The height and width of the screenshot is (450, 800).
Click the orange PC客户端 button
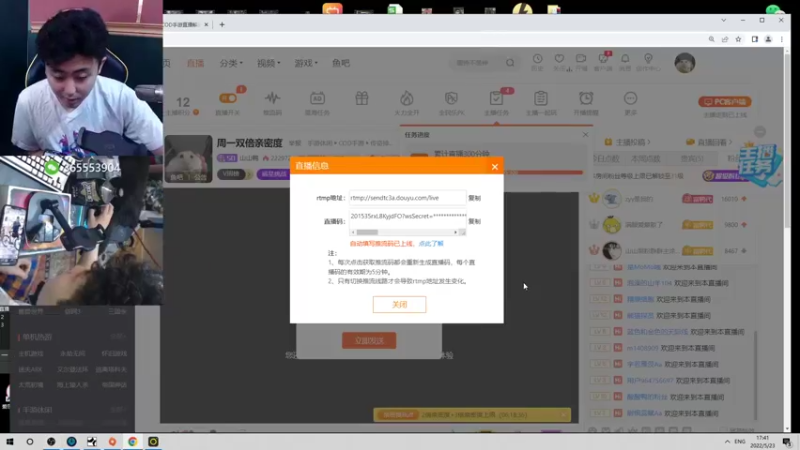click(724, 102)
